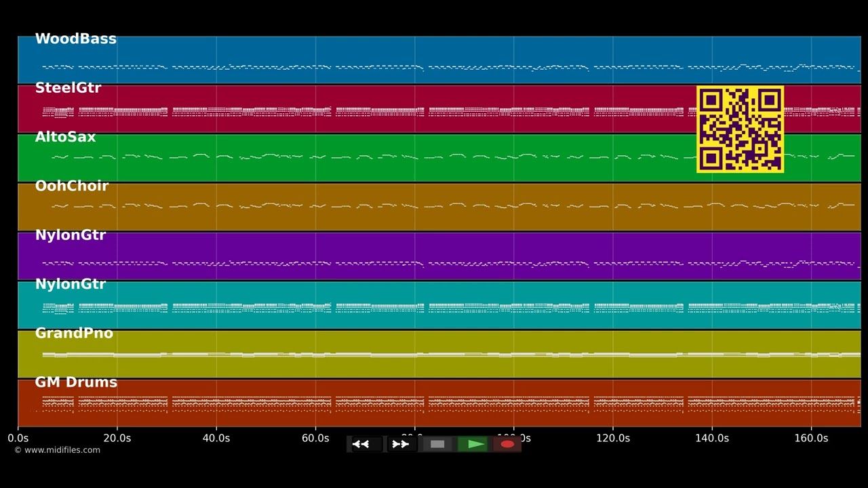Viewport: 868px width, 488px height.
Task: Open the www.midifiles.com copyright link
Action: coord(57,450)
